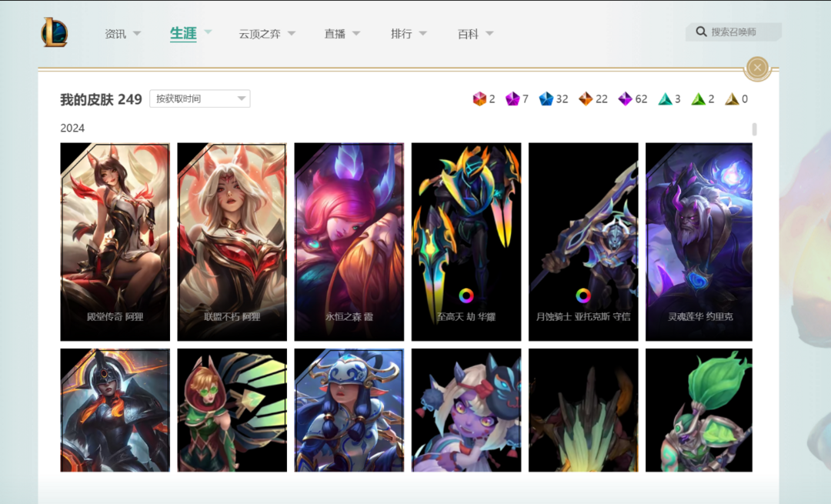Image resolution: width=831 pixels, height=504 pixels.
Task: Click the 2024 year label
Action: tap(72, 129)
